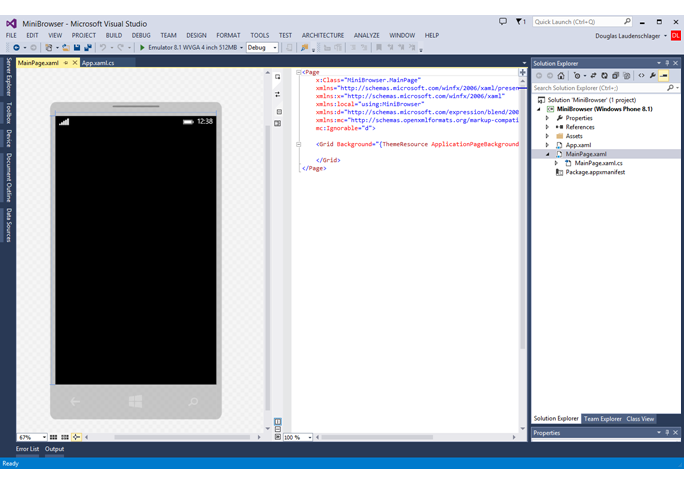Viewport: 684px width, 484px height.
Task: Switch to the Team Explorer tab
Action: point(602,419)
